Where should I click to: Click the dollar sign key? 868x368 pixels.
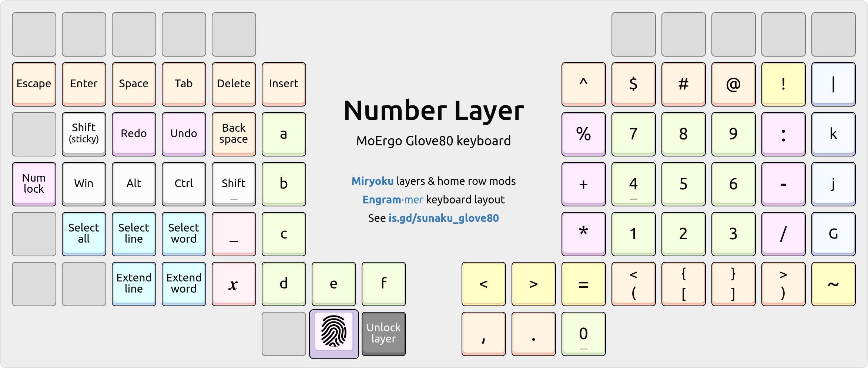[x=634, y=84]
